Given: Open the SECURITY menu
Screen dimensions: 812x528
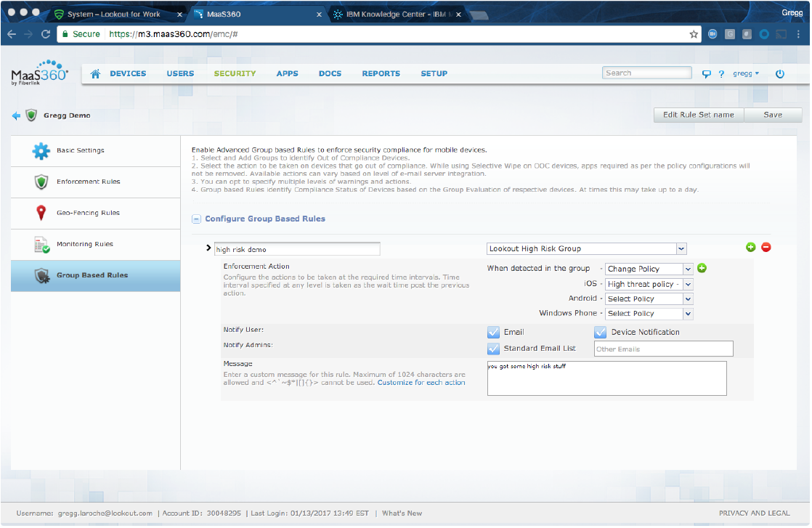Looking at the screenshot, I should [235, 73].
